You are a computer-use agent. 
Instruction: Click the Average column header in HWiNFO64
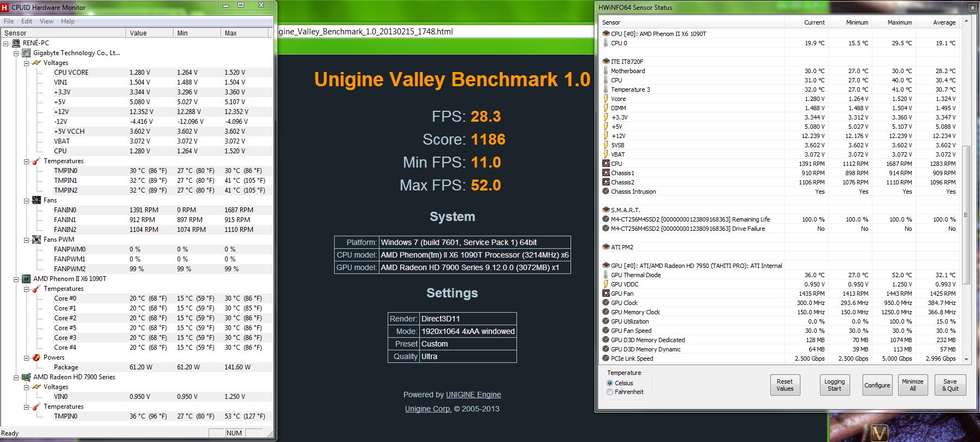point(937,22)
